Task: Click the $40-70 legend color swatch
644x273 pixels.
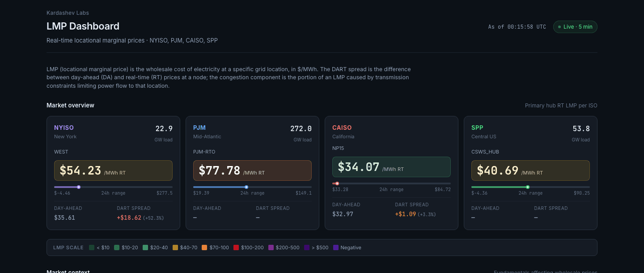Action: [175, 247]
